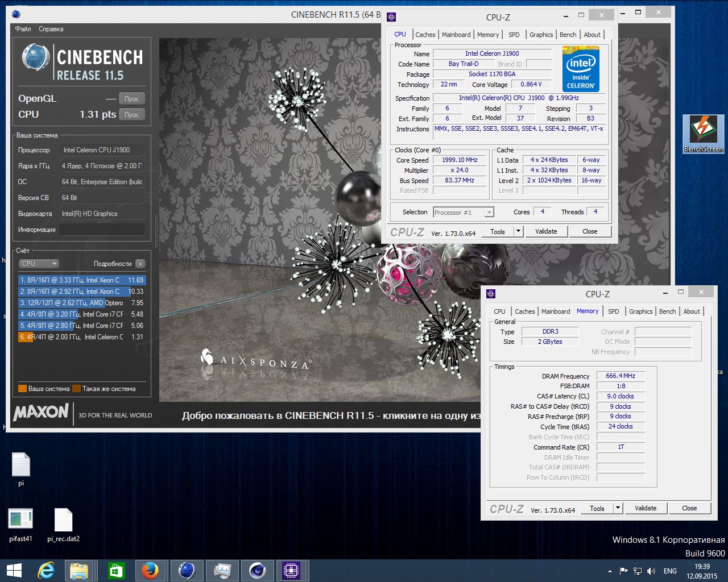728x582 pixels.
Task: Open the Action Center flag tray icon
Action: 624,571
